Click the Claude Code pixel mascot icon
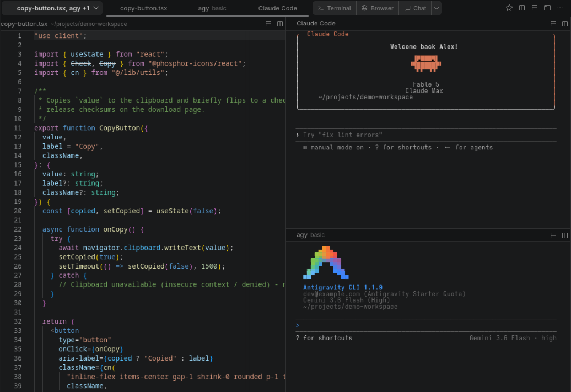Image resolution: width=571 pixels, height=392 pixels. [425, 63]
